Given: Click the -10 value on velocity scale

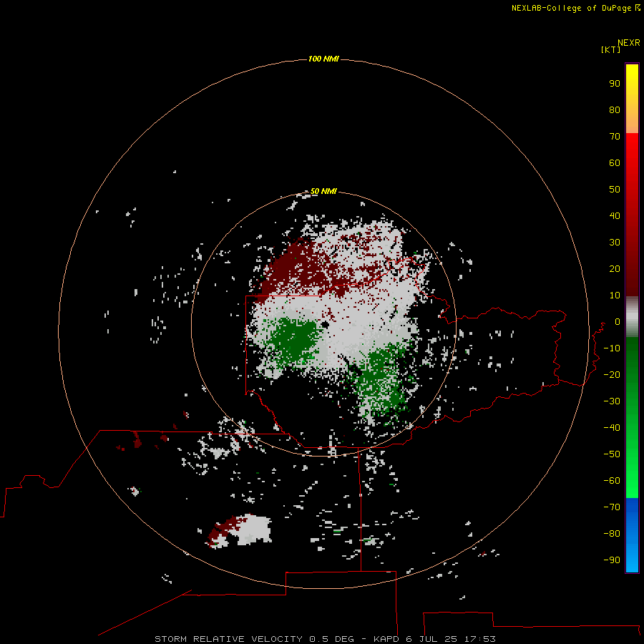Looking at the screenshot, I should click(x=612, y=348).
